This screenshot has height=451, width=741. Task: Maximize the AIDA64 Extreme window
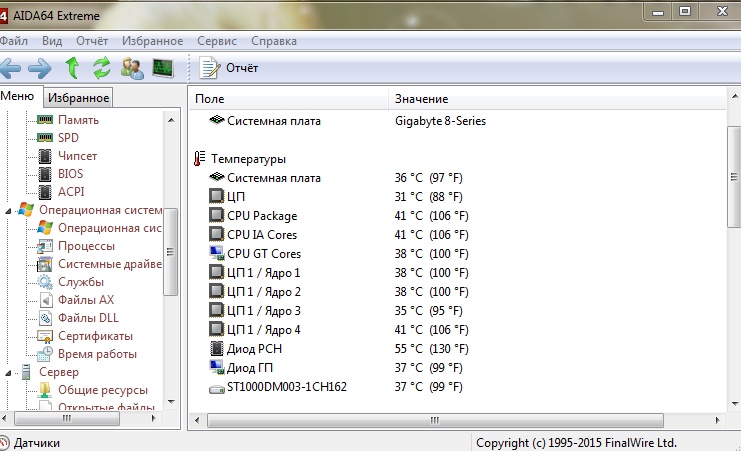coord(685,11)
